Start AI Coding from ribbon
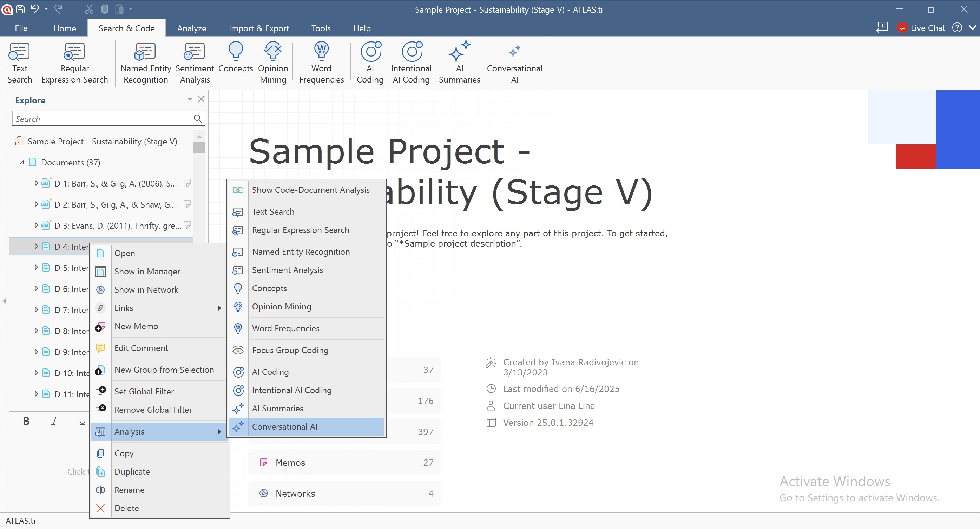 pos(370,63)
